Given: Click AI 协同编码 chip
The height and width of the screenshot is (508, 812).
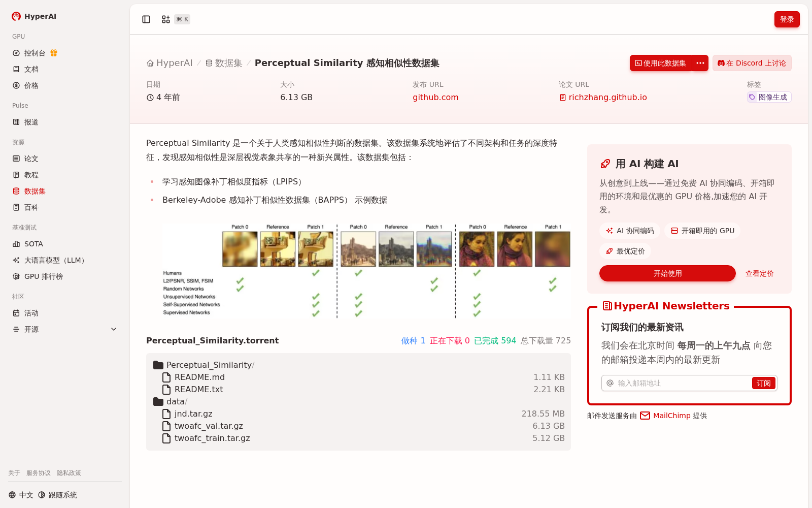Looking at the screenshot, I should [630, 231].
